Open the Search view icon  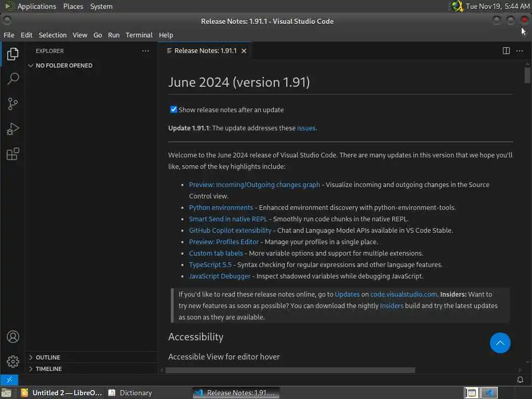tap(12, 79)
